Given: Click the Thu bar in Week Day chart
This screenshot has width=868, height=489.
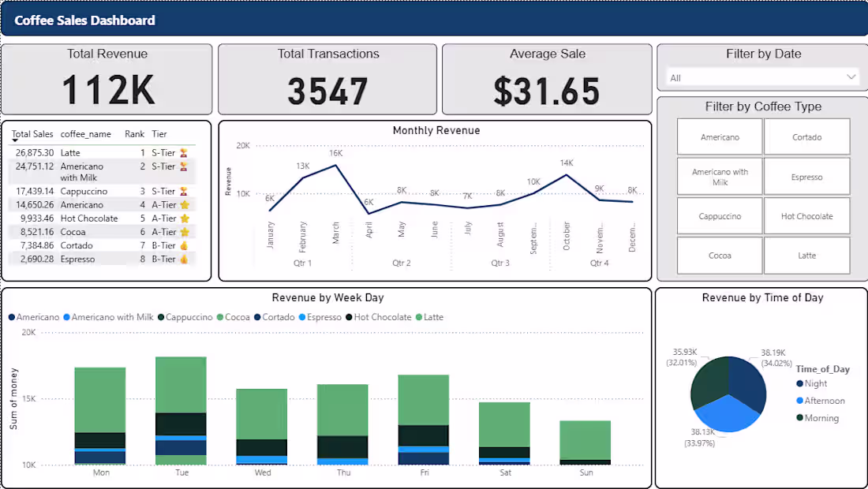Looking at the screenshot, I should pos(342,424).
